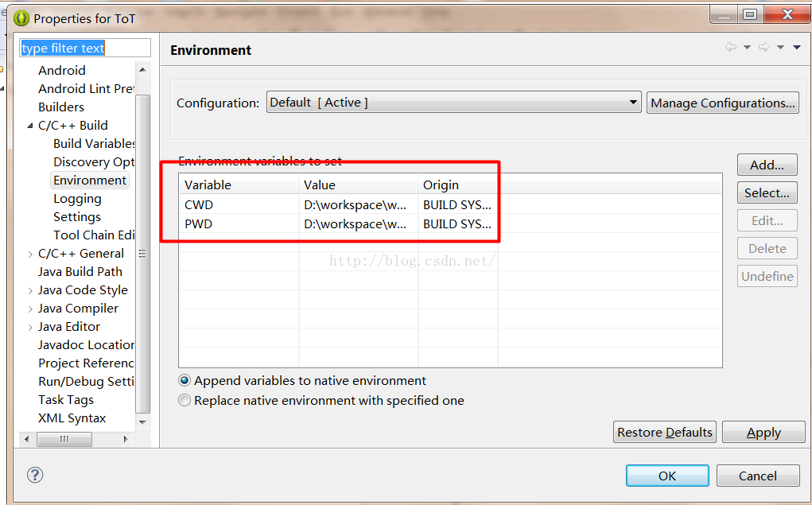Image resolution: width=812 pixels, height=505 pixels.
Task: Select Builders in the tree
Action: click(61, 107)
